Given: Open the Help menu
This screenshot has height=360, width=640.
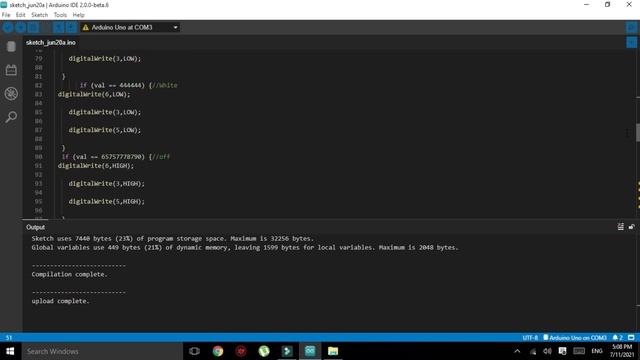Looking at the screenshot, I should [78, 15].
